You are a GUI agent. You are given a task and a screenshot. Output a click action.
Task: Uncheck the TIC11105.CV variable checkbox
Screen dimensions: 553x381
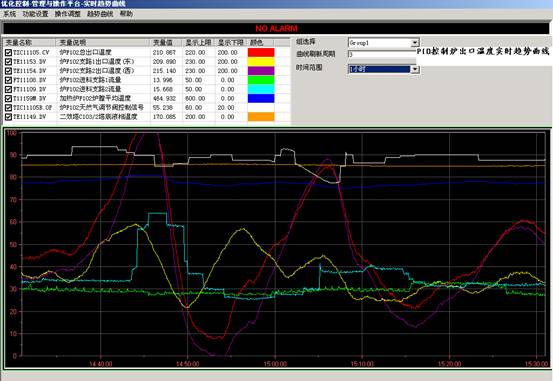[x=8, y=53]
